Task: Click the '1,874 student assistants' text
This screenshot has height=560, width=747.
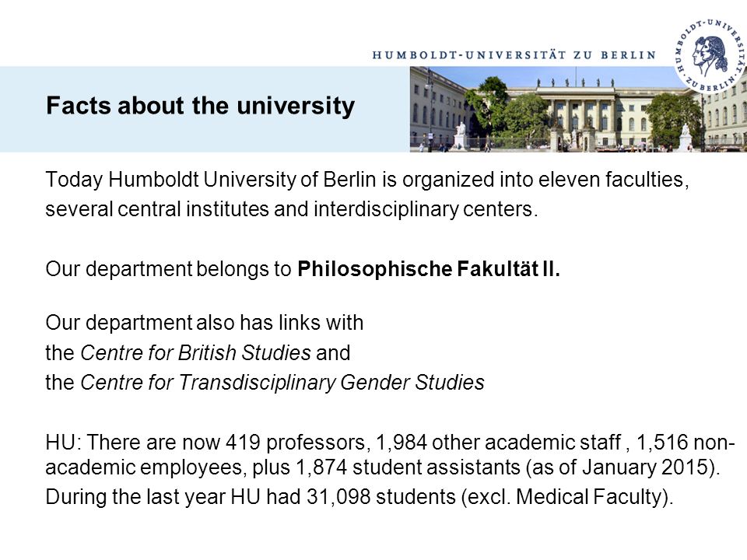Action: 408,467
